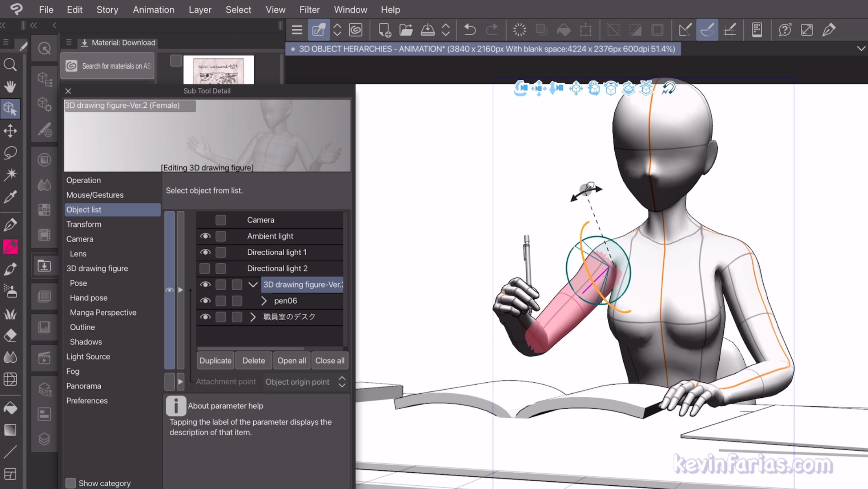Click the Undo arrow icon
This screenshot has height=489, width=868.
pos(470,30)
